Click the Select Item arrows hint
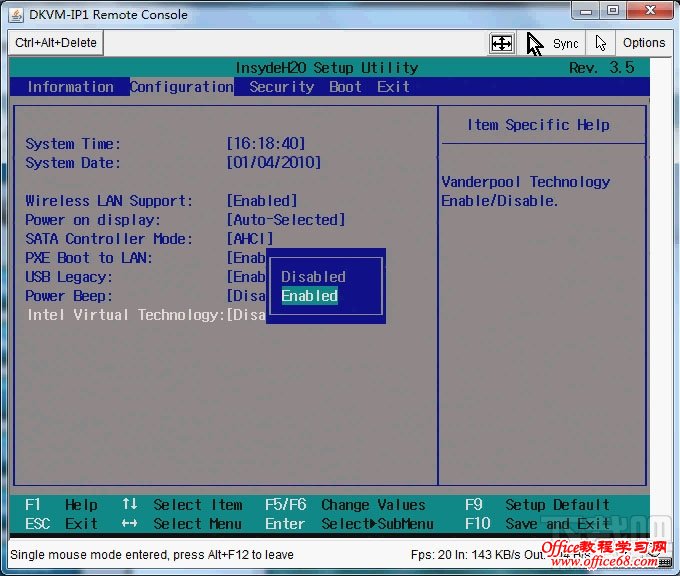This screenshot has width=680, height=576. 182,505
